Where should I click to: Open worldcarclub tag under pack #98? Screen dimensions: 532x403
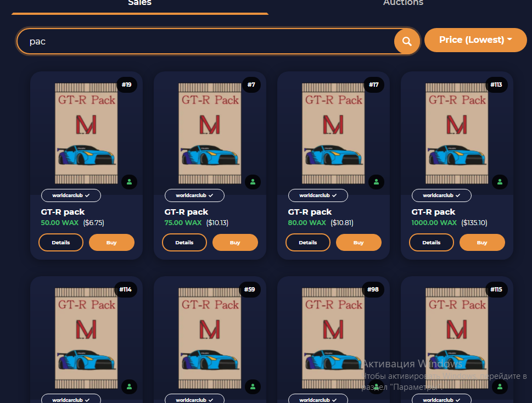pyautogui.click(x=318, y=399)
